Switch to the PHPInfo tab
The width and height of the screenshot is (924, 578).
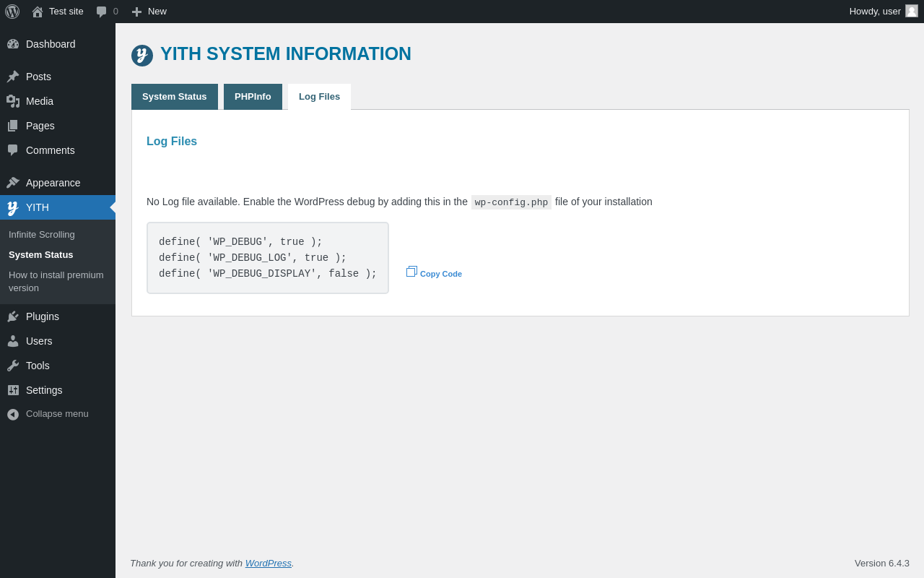[x=253, y=97]
